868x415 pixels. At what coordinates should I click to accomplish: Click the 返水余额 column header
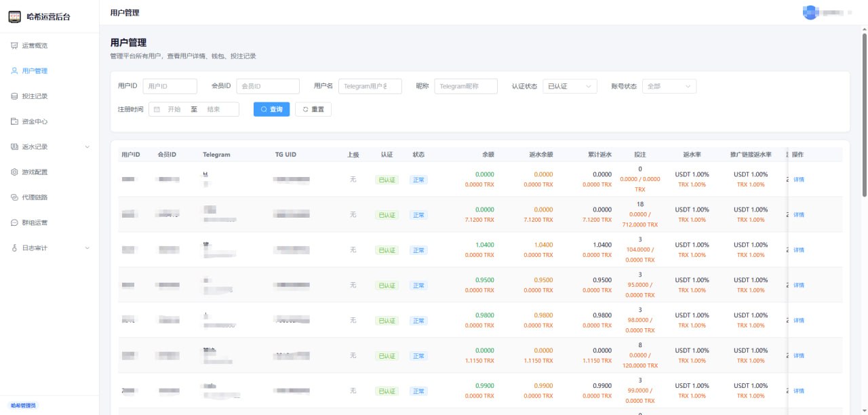[x=540, y=155]
